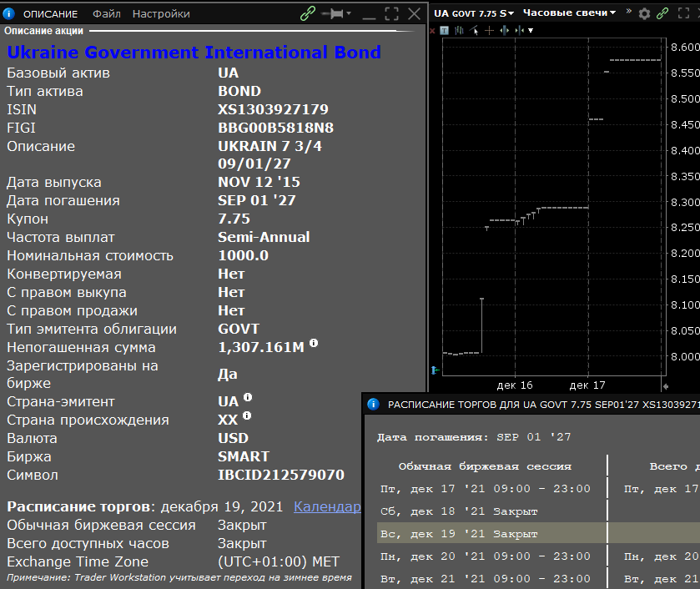The width and height of the screenshot is (700, 589).
Task: Click the exchange value SMART
Action: [244, 456]
